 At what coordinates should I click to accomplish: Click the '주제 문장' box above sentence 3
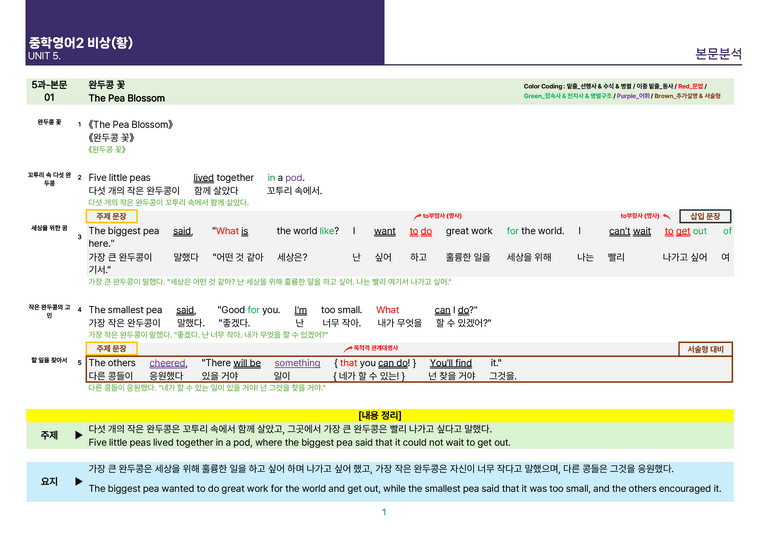(x=111, y=216)
